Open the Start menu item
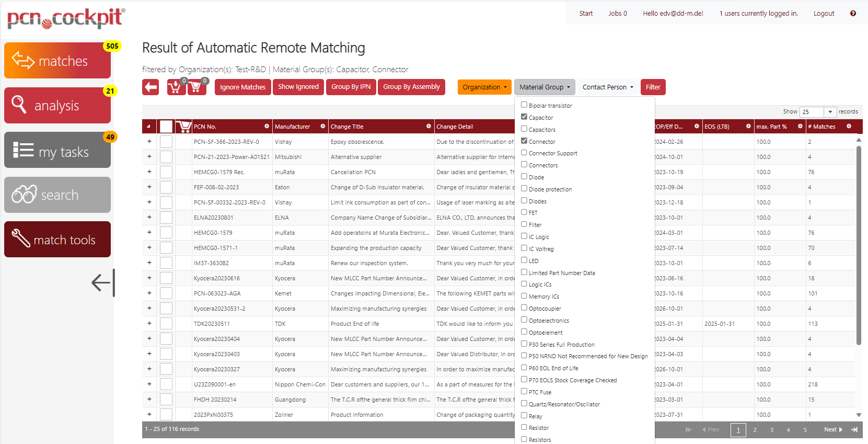Image resolution: width=868 pixels, height=444 pixels. tap(586, 14)
